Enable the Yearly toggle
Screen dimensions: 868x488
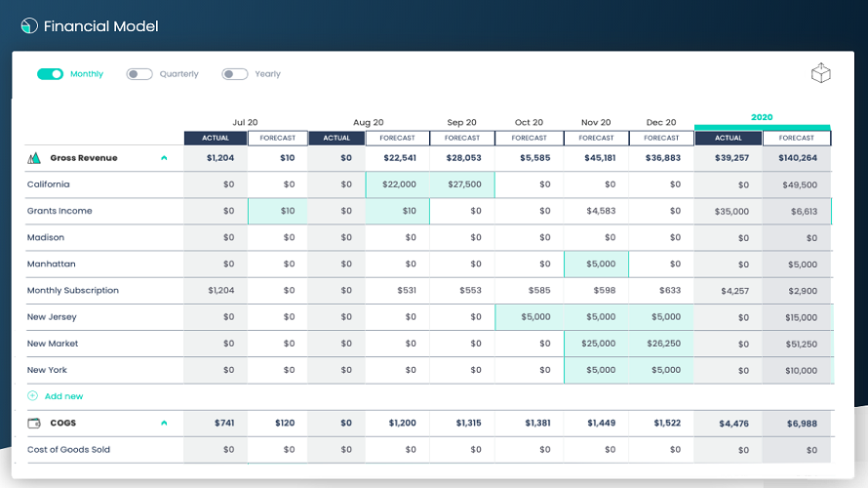(235, 73)
